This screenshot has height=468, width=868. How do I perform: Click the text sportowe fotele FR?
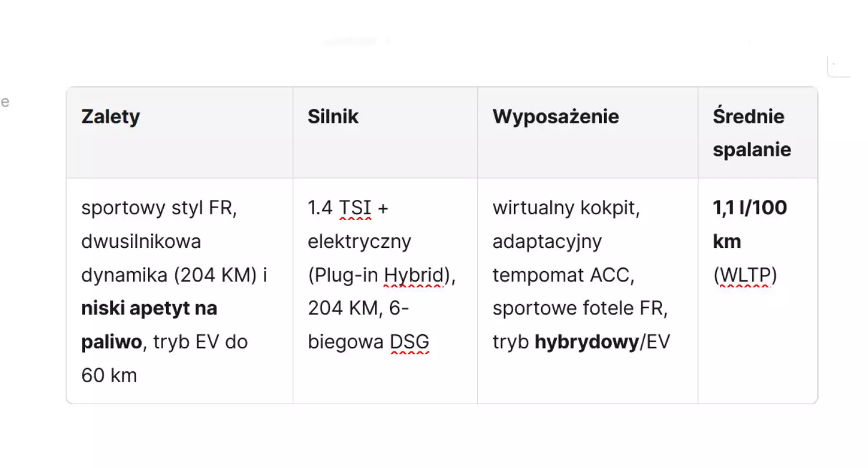pos(580,309)
